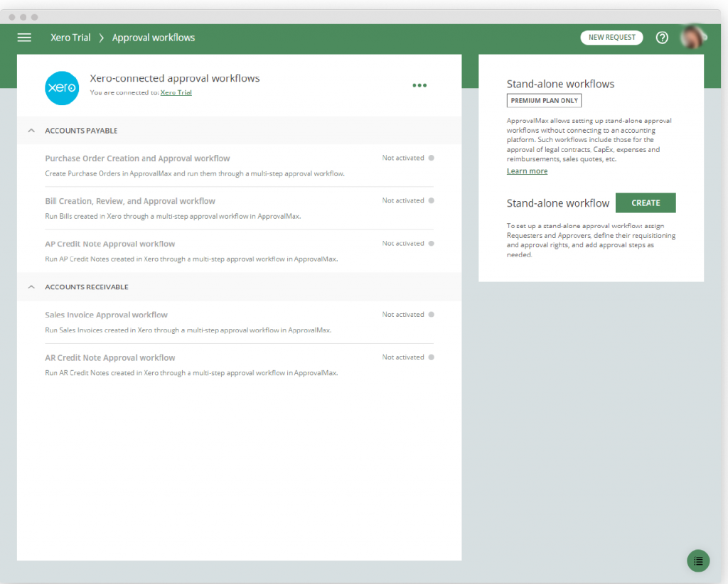Open the three-dot options menu

click(x=419, y=85)
